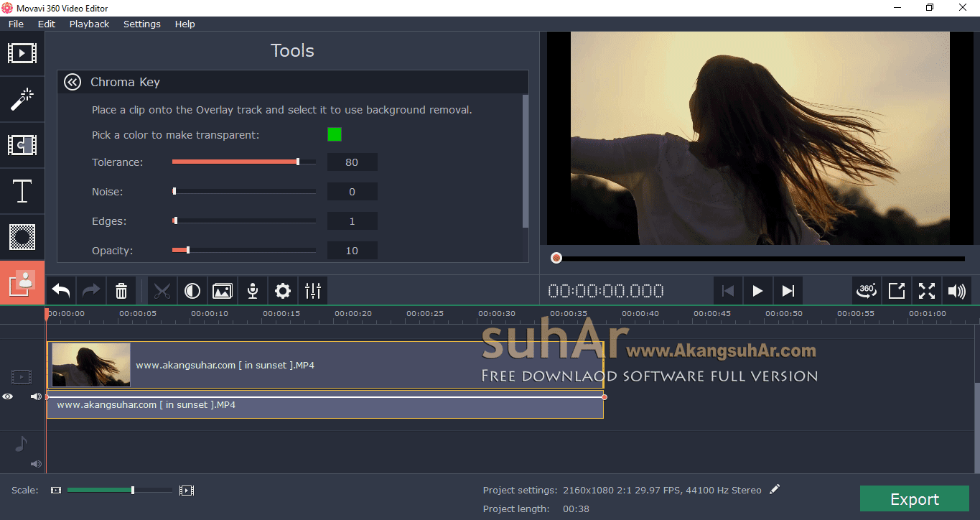The image size is (980, 520).
Task: Click the Export button
Action: 915,499
